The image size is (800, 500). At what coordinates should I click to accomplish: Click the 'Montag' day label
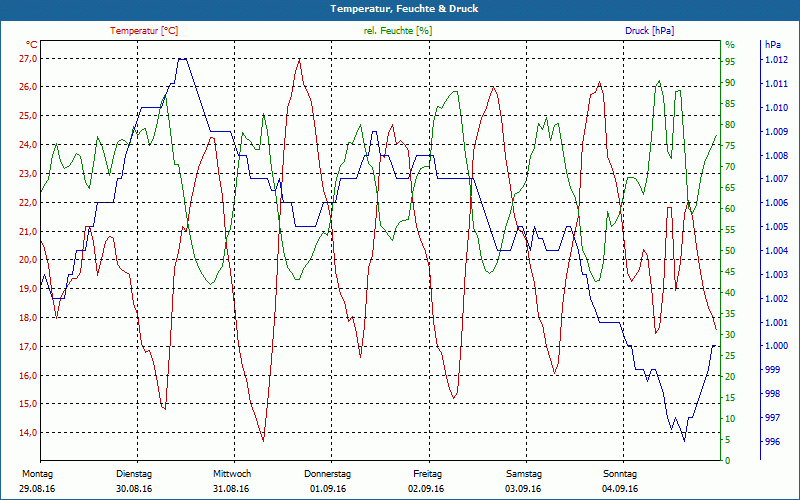pyautogui.click(x=38, y=474)
